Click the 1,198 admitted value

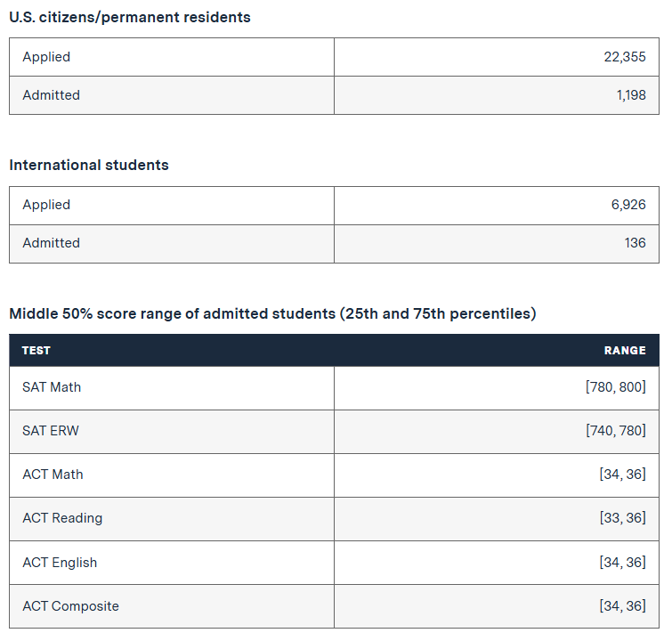630,95
